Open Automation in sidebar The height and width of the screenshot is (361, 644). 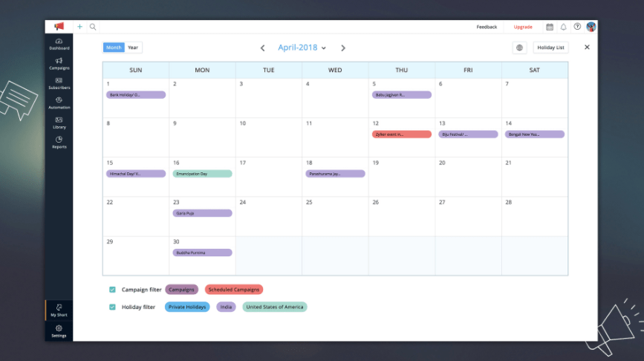(x=59, y=103)
